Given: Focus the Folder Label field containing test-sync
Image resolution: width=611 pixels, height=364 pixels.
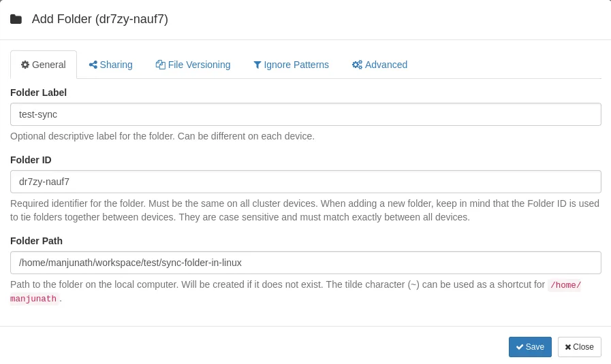Looking at the screenshot, I should pos(305,114).
